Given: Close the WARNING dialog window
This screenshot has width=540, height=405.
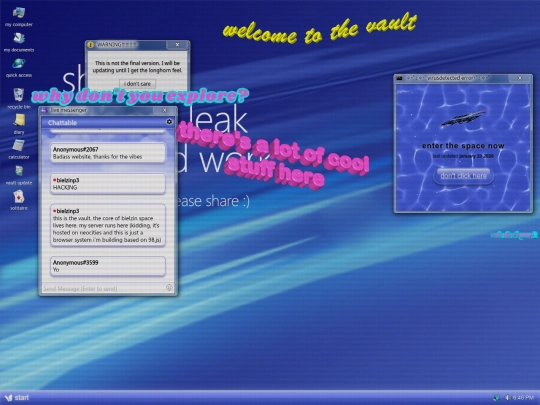Looking at the screenshot, I should click(x=177, y=45).
